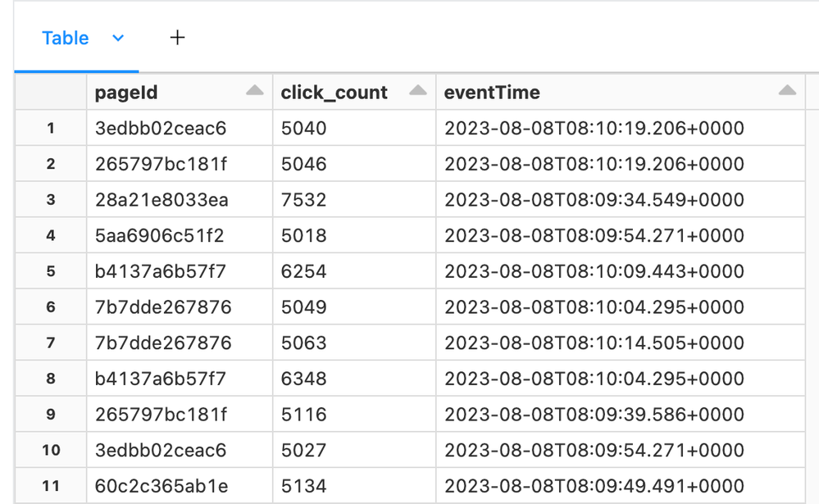
Task: Click click_count cell showing 7532
Action: pyautogui.click(x=303, y=200)
